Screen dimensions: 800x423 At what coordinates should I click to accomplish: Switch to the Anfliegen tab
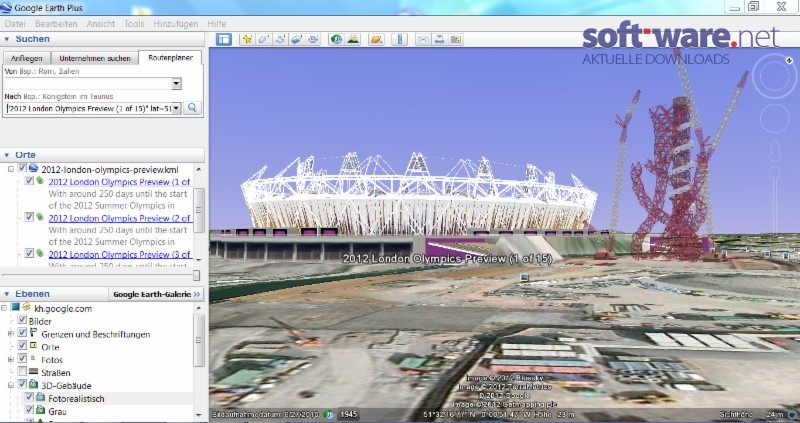tap(27, 58)
